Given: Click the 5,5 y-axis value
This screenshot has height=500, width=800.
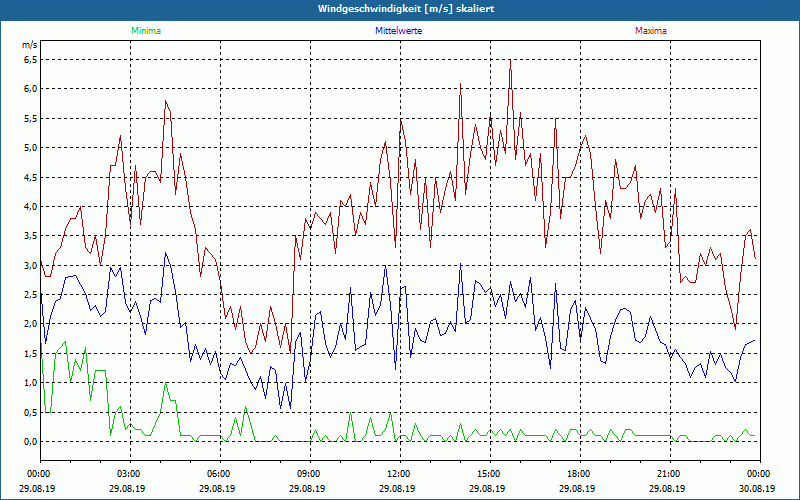Looking at the screenshot, I should [31, 118].
